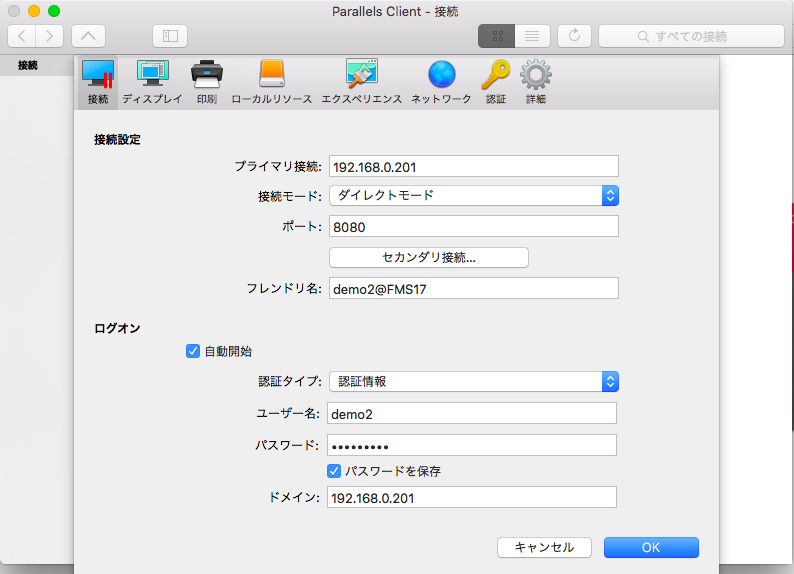Click the up arrow toolbar button
This screenshot has width=794, height=574.
88,36
